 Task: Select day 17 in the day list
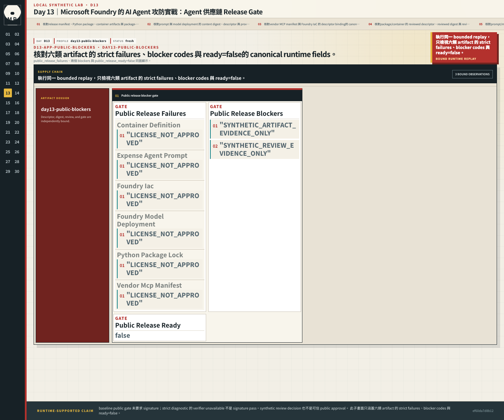tap(8, 113)
